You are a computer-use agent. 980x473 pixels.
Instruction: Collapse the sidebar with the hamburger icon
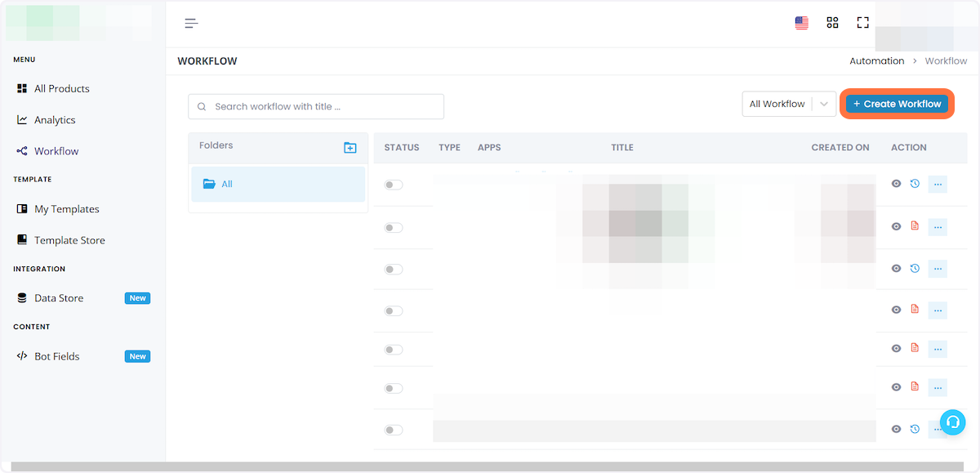(x=191, y=23)
